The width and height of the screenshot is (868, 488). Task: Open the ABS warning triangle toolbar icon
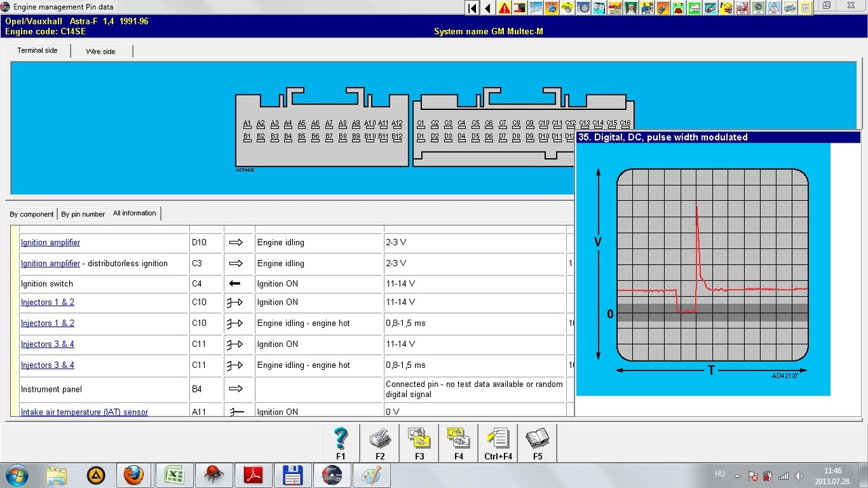(774, 8)
